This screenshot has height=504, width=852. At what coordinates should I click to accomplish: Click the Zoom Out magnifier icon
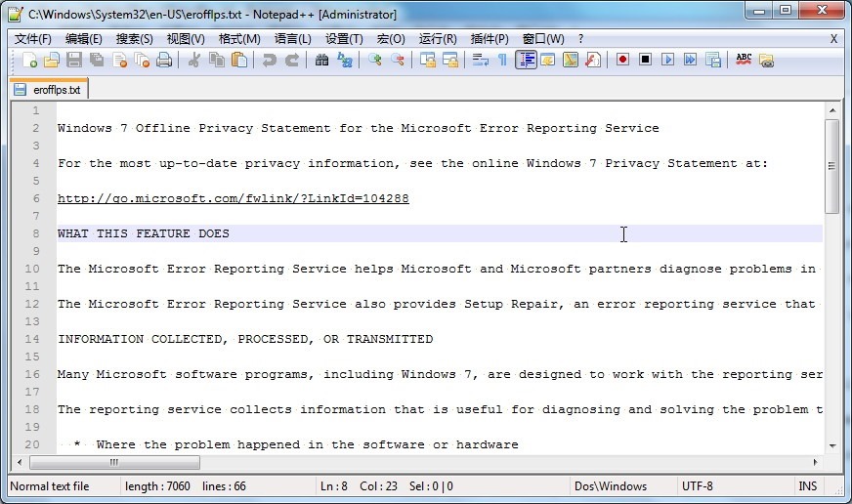pos(398,60)
